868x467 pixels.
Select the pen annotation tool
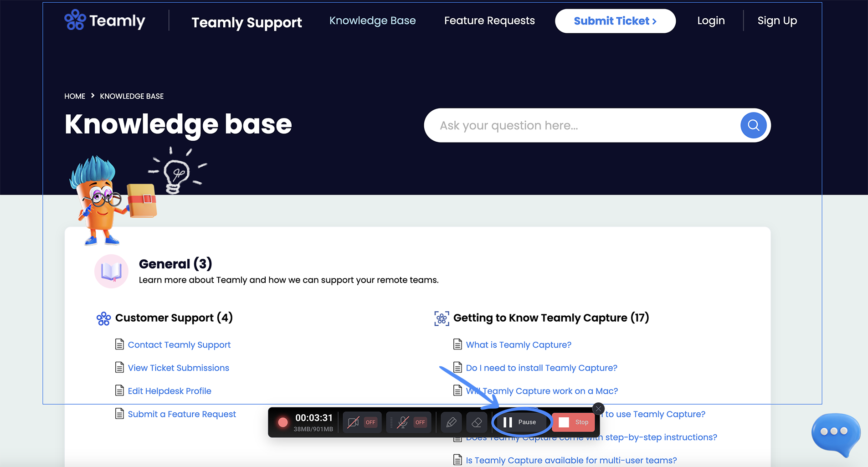point(451,422)
